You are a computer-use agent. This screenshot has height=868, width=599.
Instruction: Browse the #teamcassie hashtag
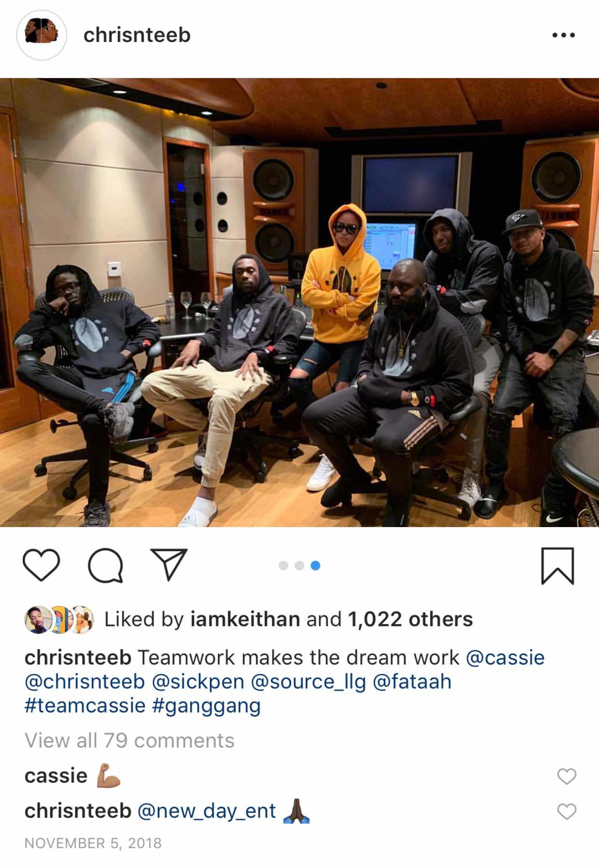[85, 705]
